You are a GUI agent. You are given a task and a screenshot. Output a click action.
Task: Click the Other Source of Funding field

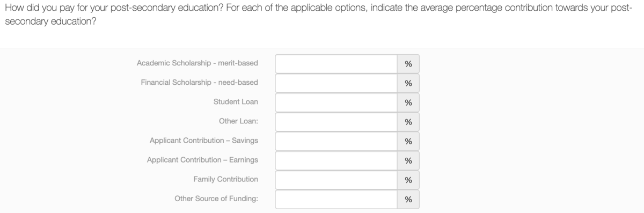336,199
